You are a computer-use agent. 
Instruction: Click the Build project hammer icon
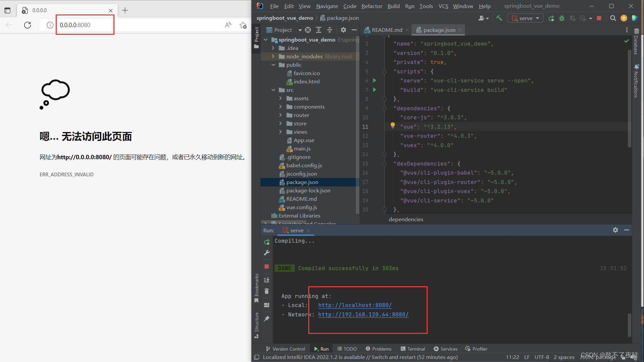click(x=499, y=18)
